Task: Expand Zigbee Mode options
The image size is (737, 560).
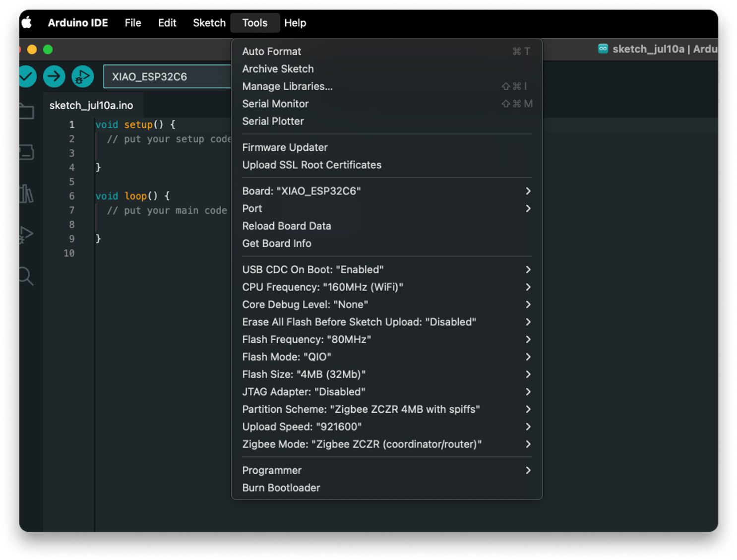Action: point(387,444)
